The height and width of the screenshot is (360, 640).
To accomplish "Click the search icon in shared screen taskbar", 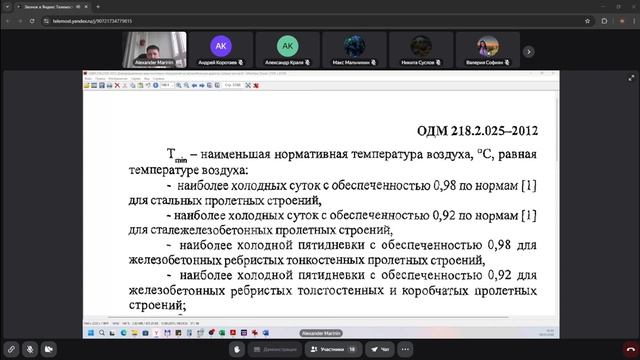I will pos(102,333).
